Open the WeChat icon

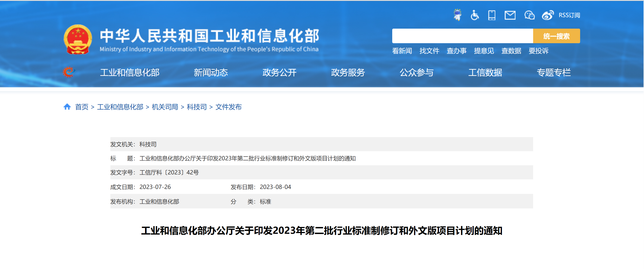click(x=529, y=15)
